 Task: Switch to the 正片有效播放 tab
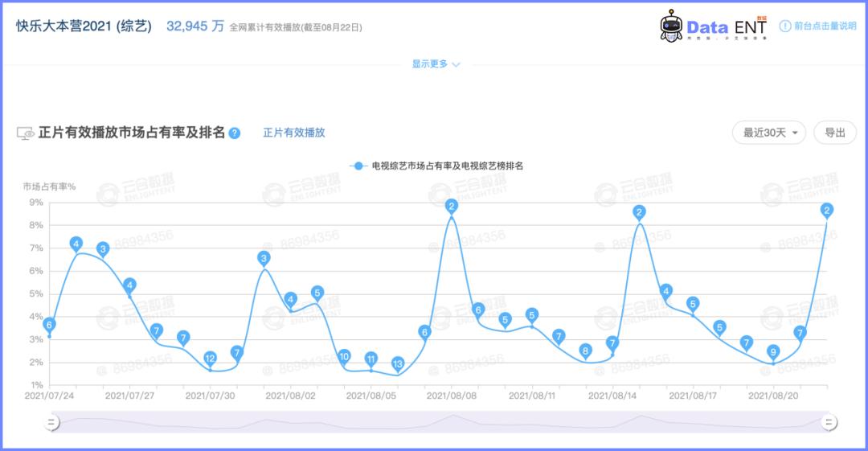click(x=294, y=133)
